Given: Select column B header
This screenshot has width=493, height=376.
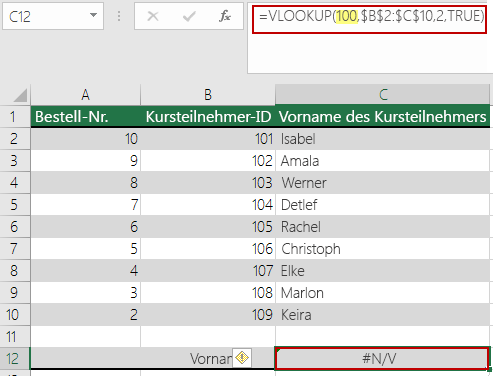Looking at the screenshot, I should pyautogui.click(x=208, y=95).
